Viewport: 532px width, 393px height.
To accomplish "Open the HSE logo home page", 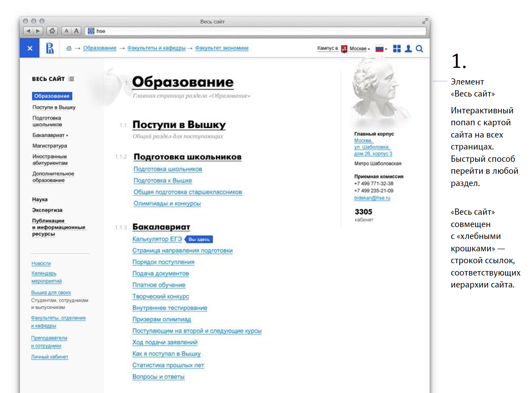I will [50, 48].
